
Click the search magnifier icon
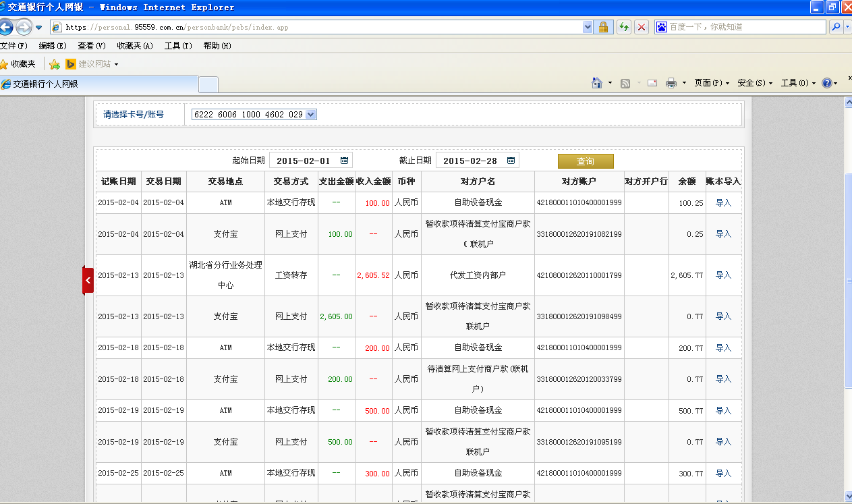836,27
